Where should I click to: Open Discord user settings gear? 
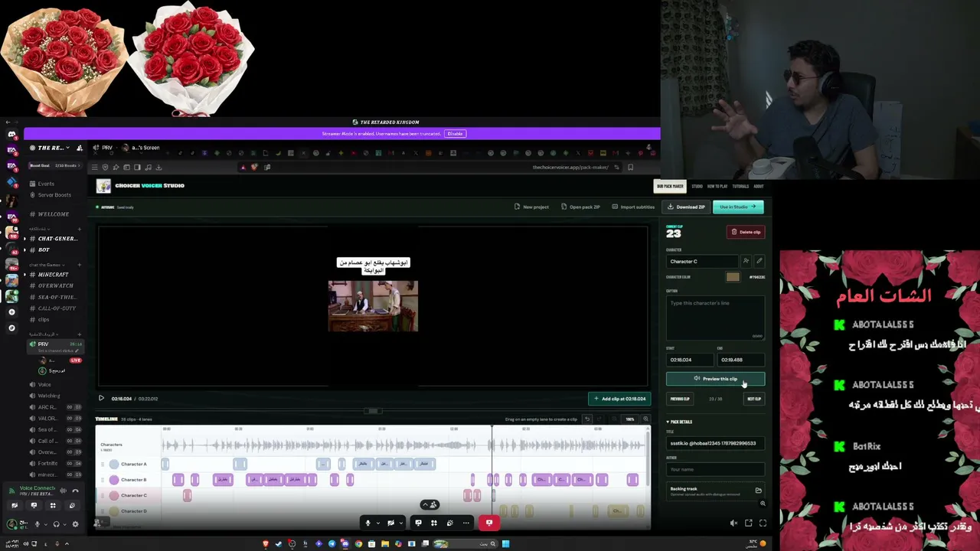75,524
